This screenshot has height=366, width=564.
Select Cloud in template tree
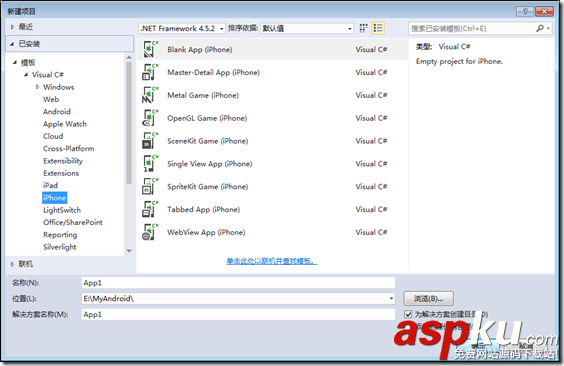pos(53,136)
